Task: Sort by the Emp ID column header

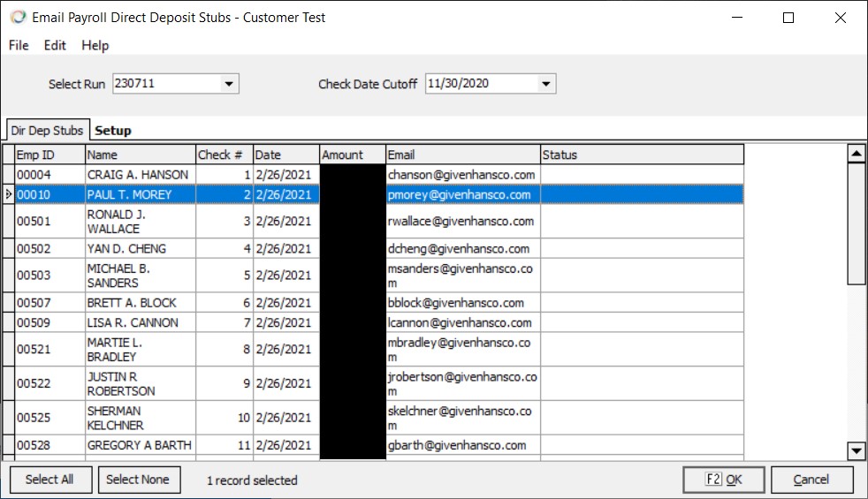Action: (x=49, y=155)
